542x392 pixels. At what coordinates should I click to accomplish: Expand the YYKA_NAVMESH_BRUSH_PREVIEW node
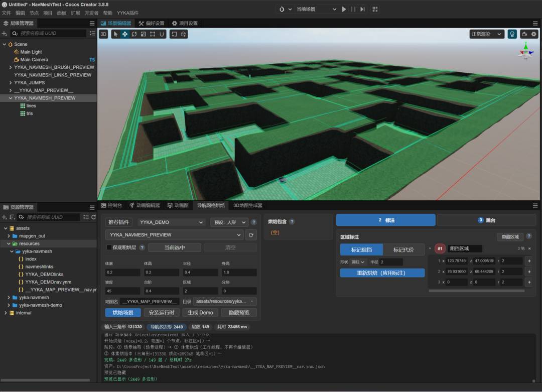(x=11, y=67)
